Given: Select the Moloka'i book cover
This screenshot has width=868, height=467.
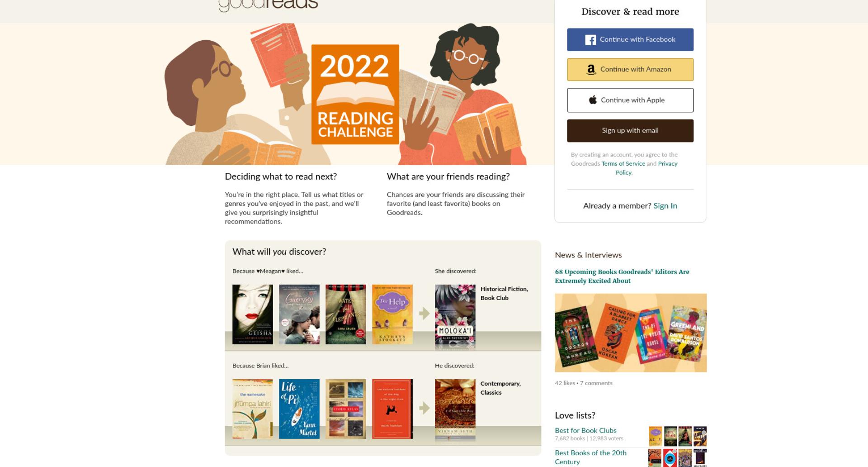Looking at the screenshot, I should coord(455,317).
